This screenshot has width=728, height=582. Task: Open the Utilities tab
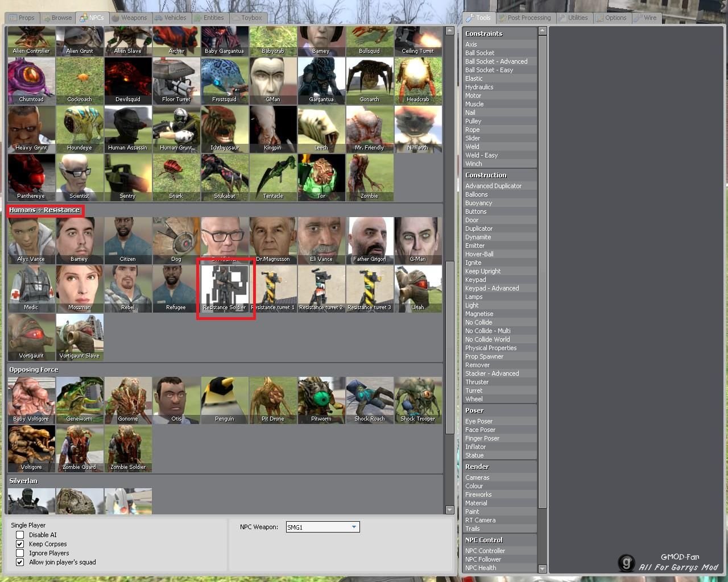pyautogui.click(x=574, y=18)
